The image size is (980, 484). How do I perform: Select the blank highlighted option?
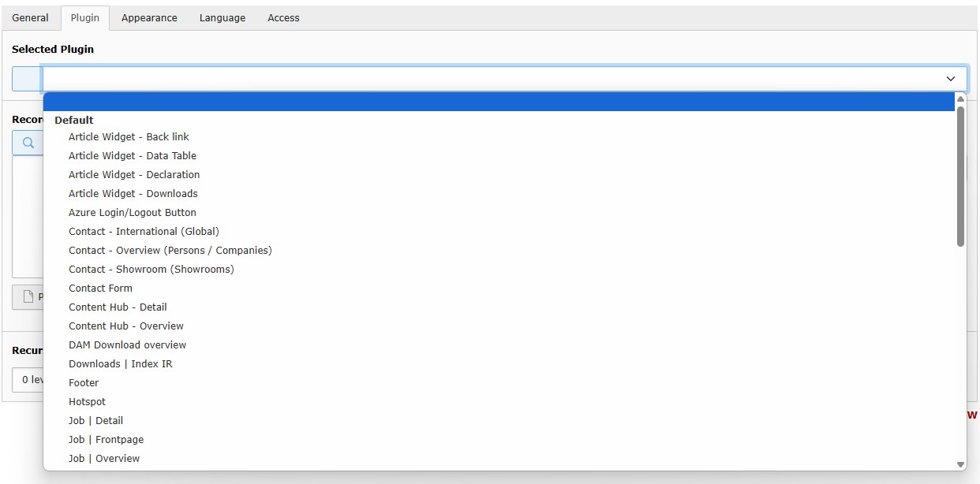tap(499, 102)
